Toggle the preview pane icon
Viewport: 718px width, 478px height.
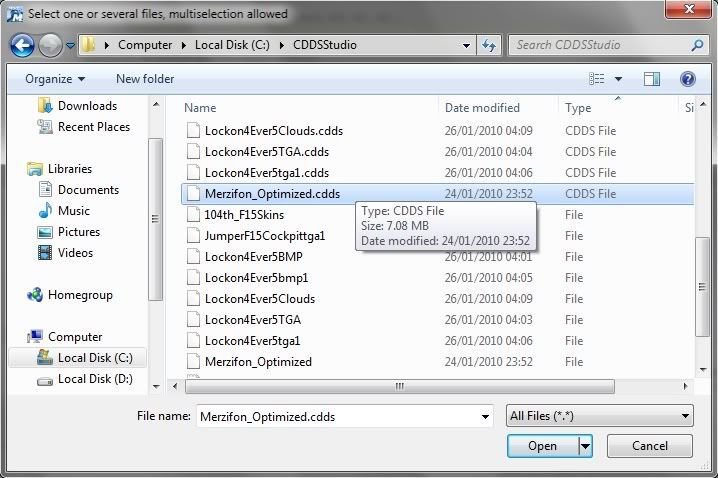click(652, 79)
